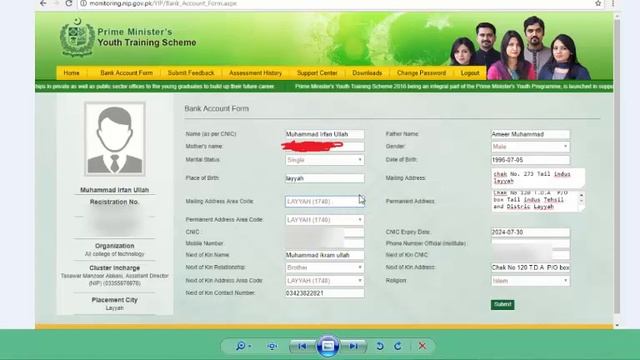Click the 'Bank Account Form' heading
Image resolution: width=640 pixels, height=360 pixels.
point(216,109)
